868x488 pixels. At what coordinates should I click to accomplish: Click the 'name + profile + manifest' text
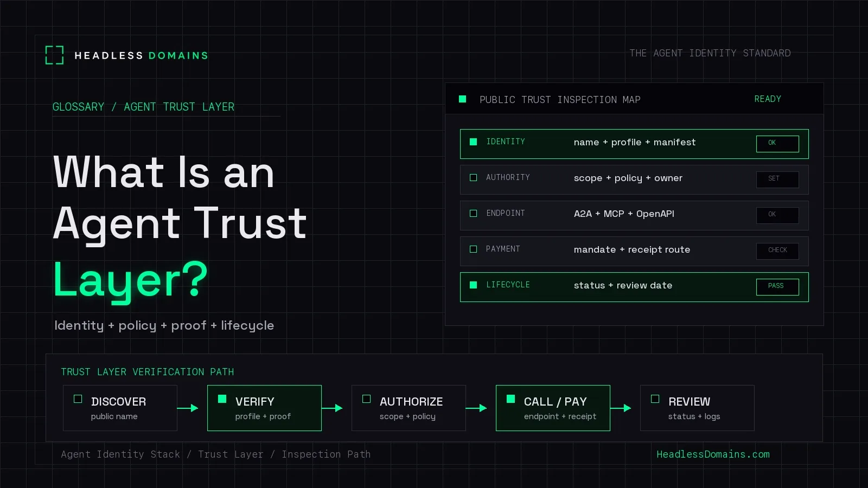(x=635, y=142)
